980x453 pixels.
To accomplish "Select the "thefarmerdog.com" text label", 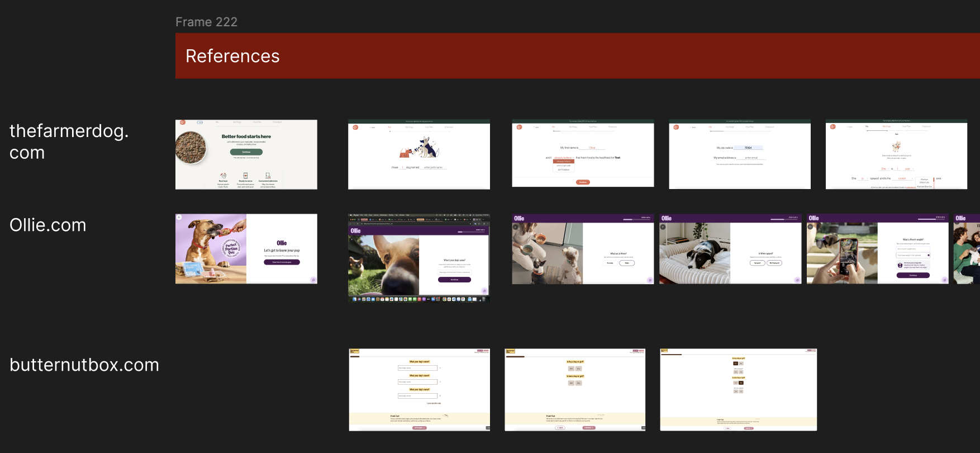I will [69, 141].
